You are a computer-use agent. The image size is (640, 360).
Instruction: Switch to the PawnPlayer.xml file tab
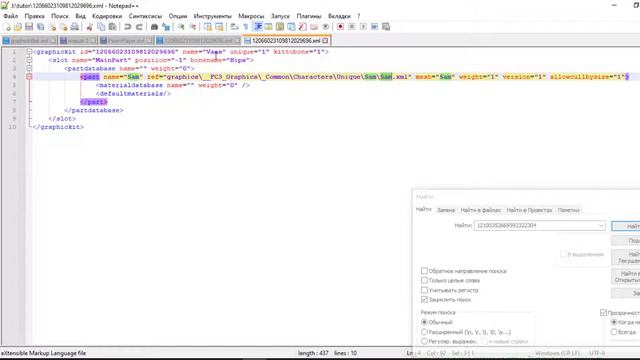click(126, 41)
